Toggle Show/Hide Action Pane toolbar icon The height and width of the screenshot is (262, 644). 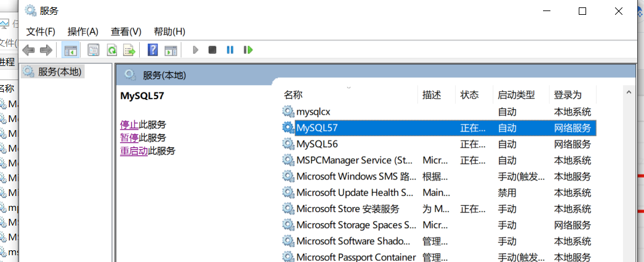pos(171,50)
